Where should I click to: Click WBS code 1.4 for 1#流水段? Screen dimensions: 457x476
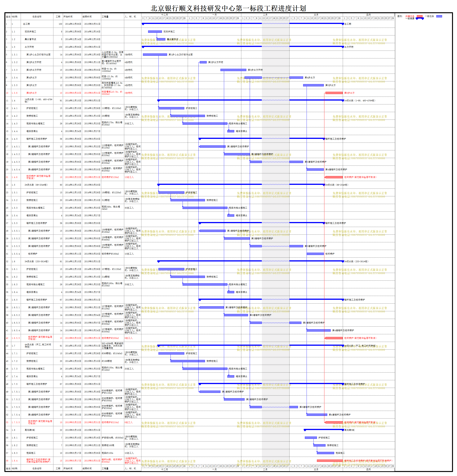click(x=13, y=101)
